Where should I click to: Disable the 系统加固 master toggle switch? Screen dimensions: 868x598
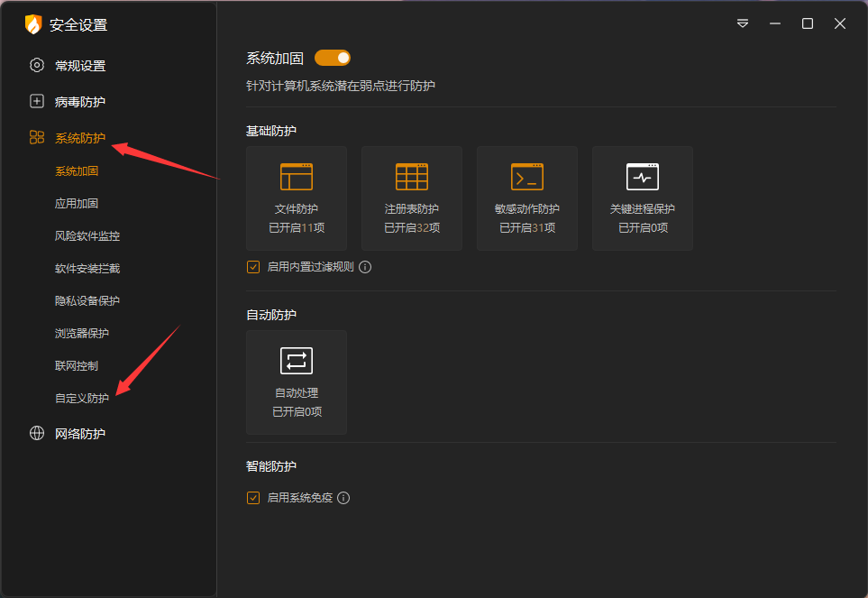pos(332,57)
